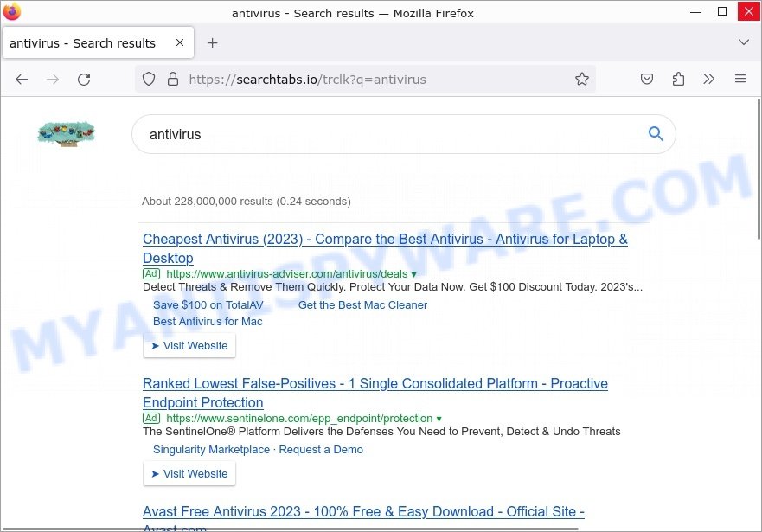The image size is (762, 532).
Task: Expand the arrow after the sentinelone URL
Action: pos(439,419)
